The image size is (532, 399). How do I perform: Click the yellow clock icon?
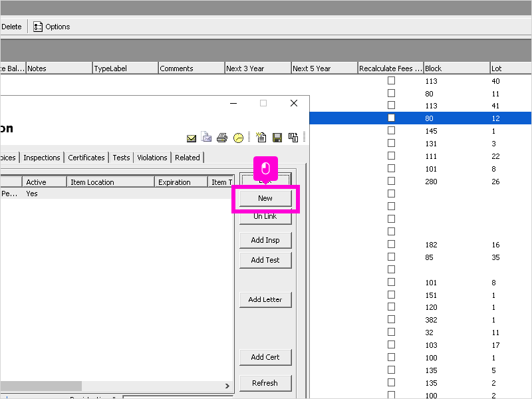238,138
